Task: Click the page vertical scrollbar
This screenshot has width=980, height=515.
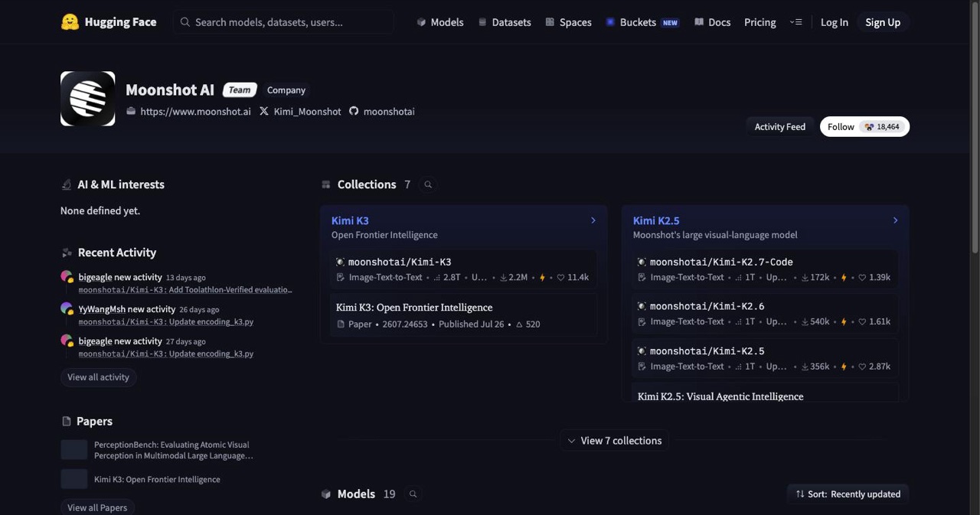Action: pos(975,126)
